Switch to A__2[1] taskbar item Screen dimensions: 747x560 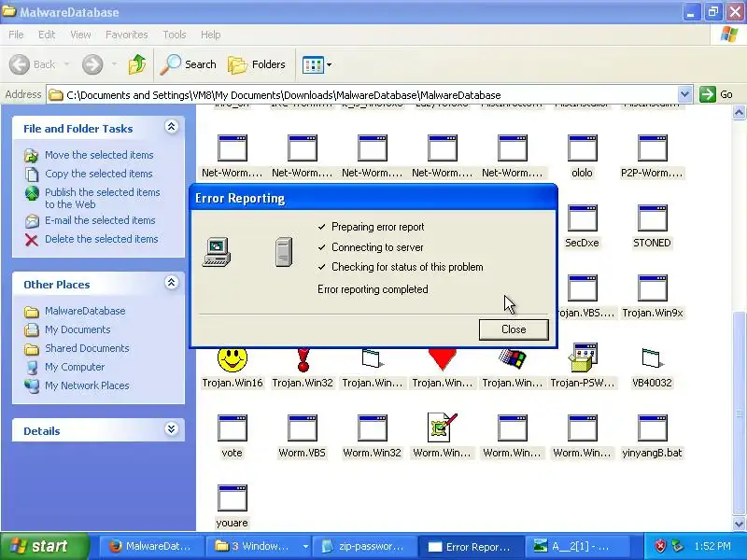(x=577, y=546)
